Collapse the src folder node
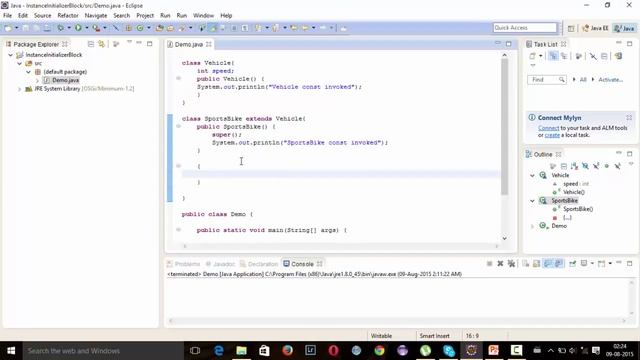The width and height of the screenshot is (640, 360). pyautogui.click(x=20, y=63)
